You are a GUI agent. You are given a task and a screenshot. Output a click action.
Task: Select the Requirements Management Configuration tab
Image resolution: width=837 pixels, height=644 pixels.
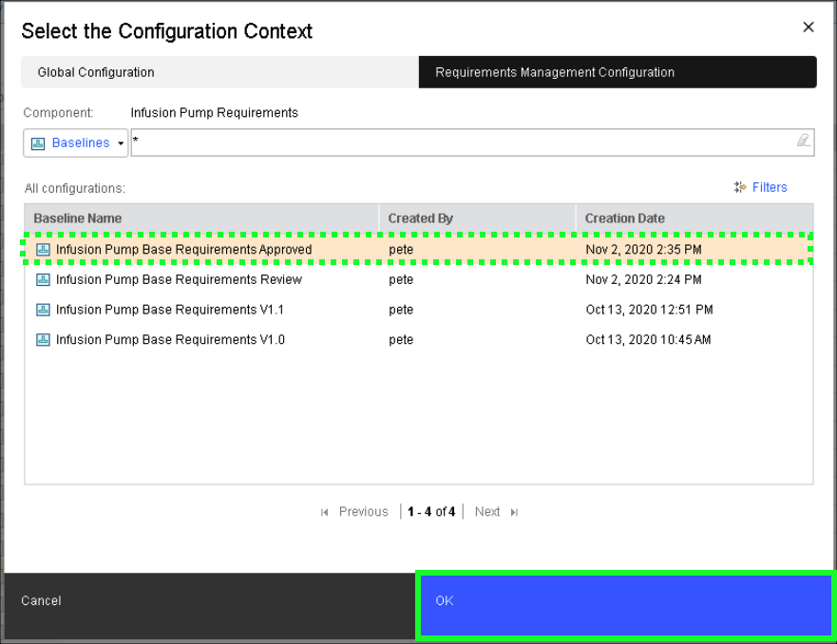pos(617,72)
